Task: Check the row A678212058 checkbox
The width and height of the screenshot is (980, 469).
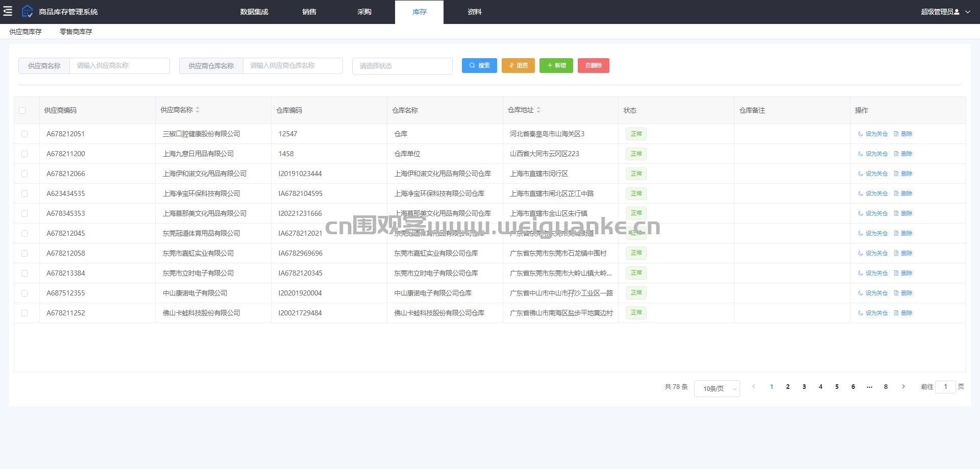Action: pos(24,253)
